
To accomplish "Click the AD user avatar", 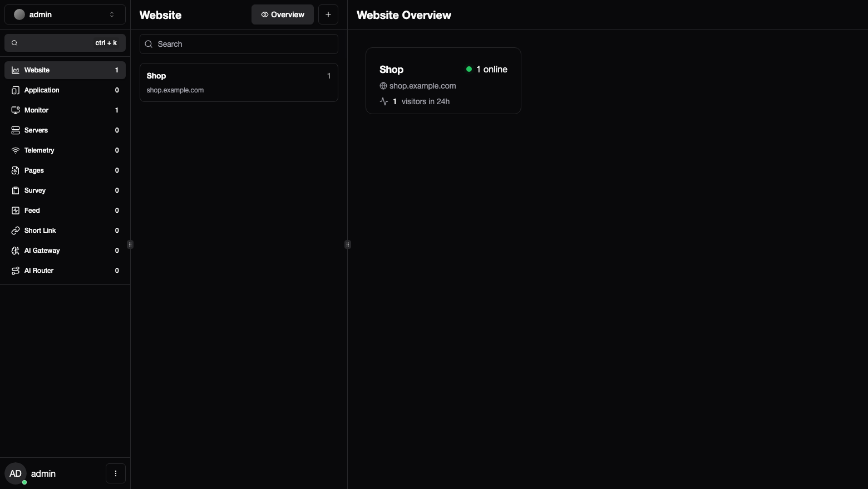I will 16,473.
